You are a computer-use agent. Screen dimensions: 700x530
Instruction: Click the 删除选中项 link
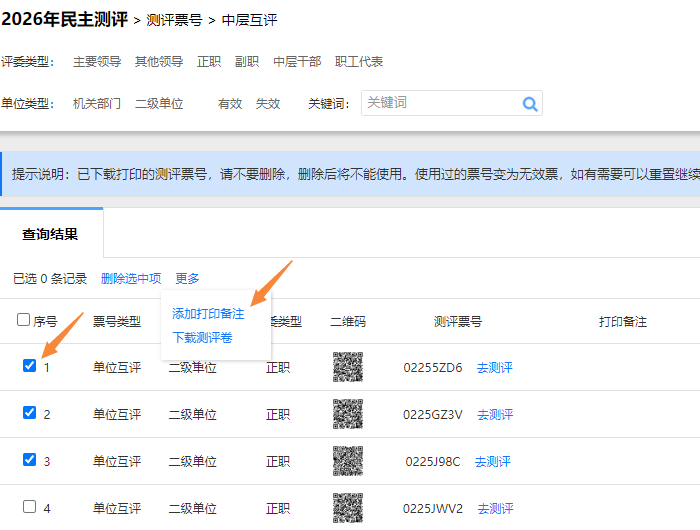tap(131, 279)
